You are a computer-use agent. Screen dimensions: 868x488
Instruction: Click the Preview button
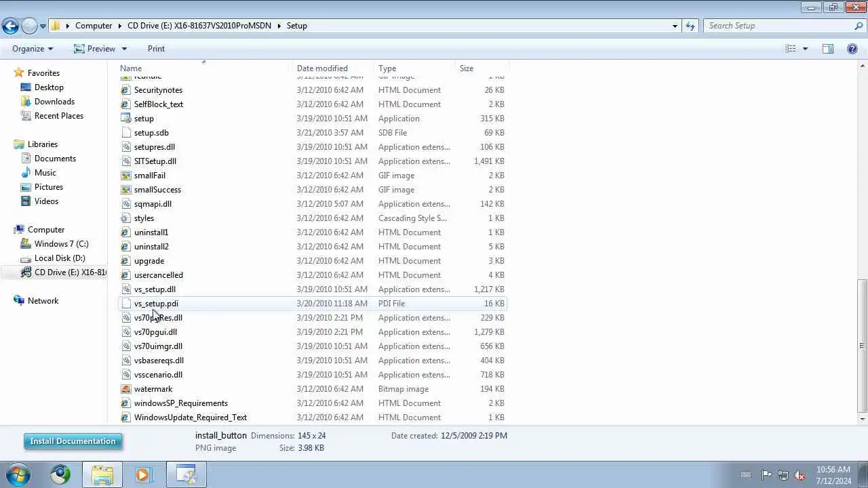click(x=94, y=49)
